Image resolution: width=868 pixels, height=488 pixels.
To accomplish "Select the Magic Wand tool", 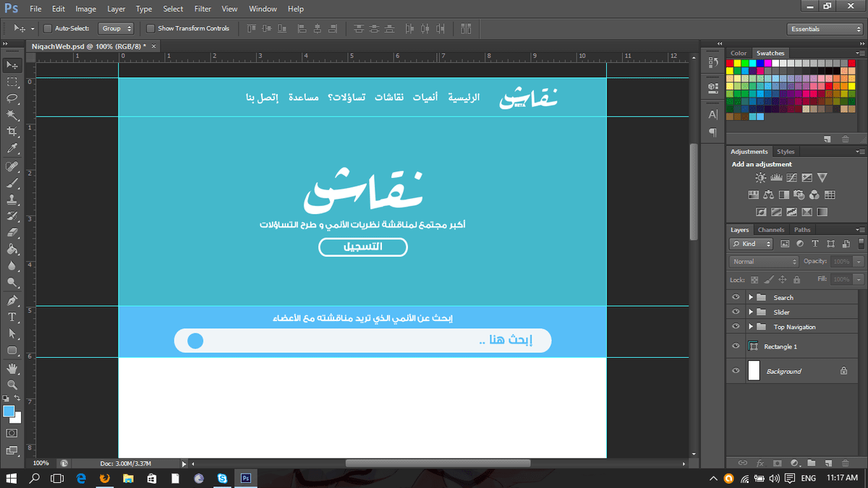I will (x=12, y=115).
